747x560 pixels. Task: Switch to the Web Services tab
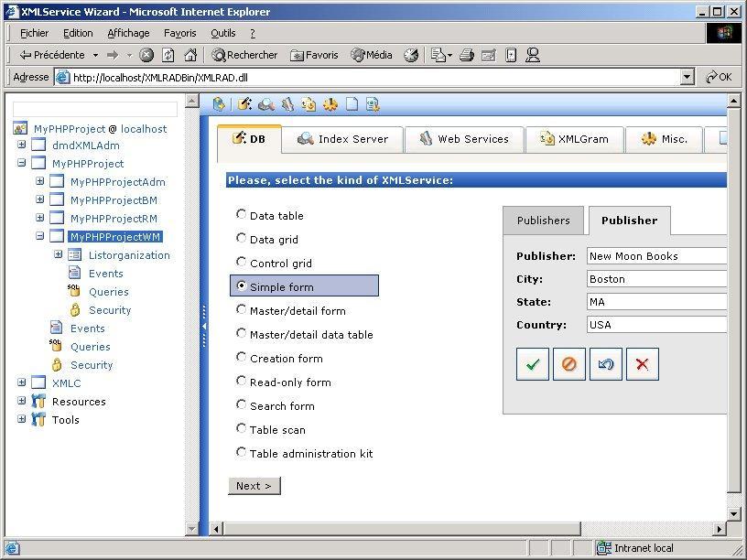pos(464,139)
